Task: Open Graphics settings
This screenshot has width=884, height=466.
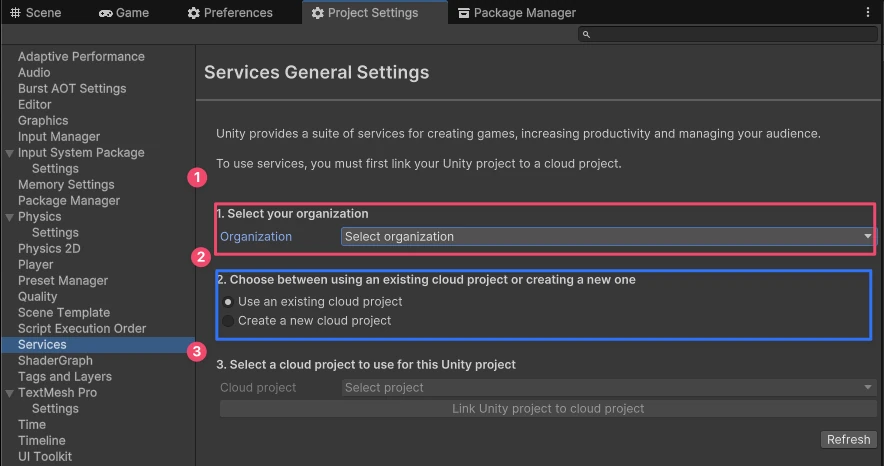Action: (43, 121)
